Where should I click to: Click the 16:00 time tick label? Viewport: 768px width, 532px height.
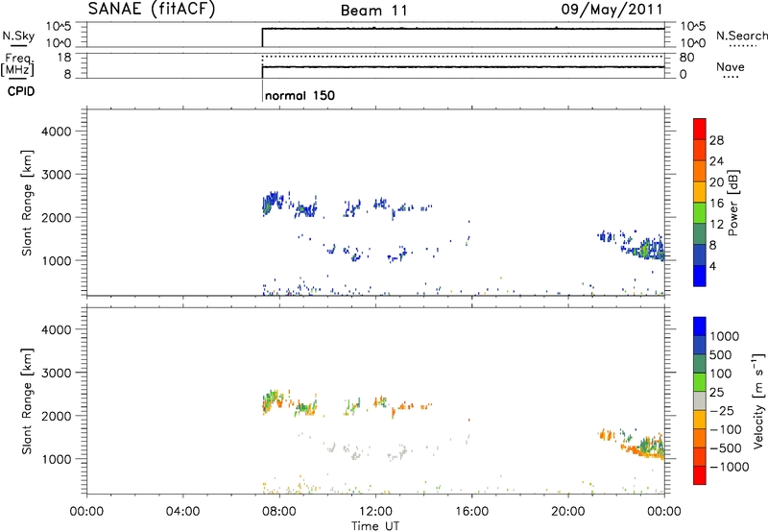pos(471,512)
